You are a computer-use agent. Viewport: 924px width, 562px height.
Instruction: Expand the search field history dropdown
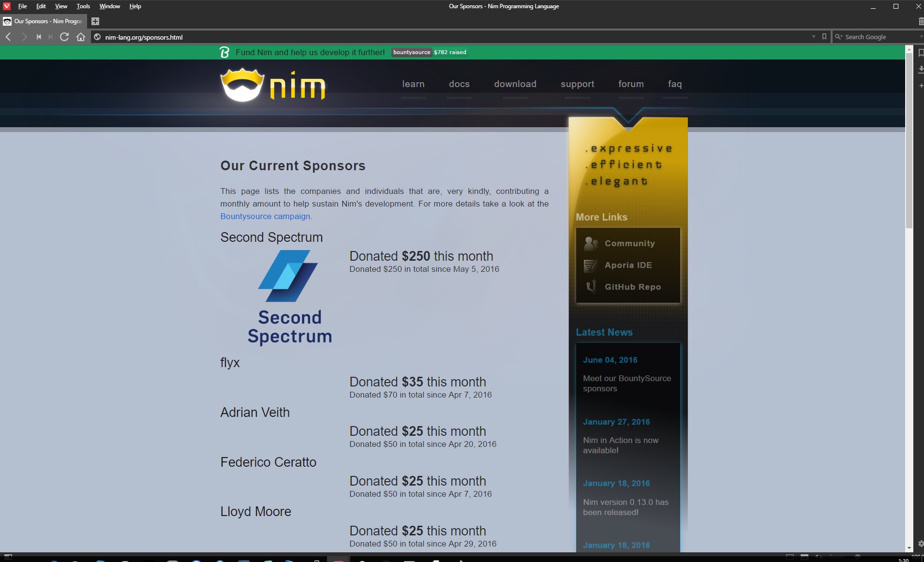921,37
